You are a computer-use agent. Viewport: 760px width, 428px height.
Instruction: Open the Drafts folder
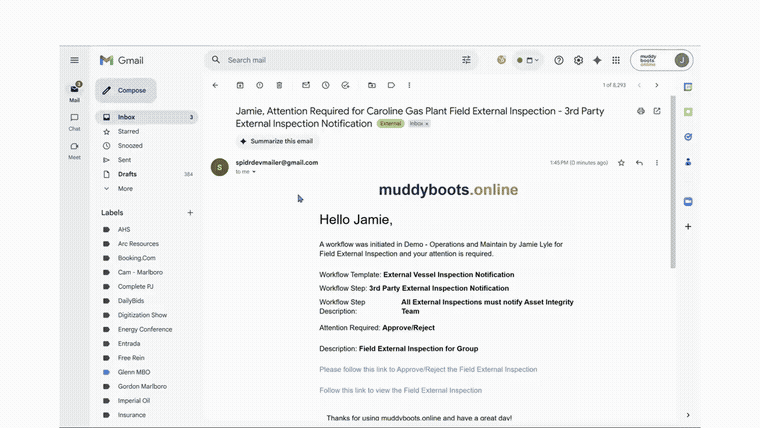pyautogui.click(x=127, y=174)
